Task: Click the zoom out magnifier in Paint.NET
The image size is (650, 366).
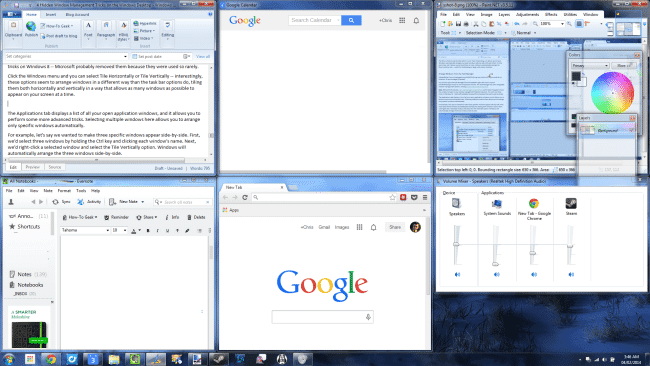Action: (536, 24)
